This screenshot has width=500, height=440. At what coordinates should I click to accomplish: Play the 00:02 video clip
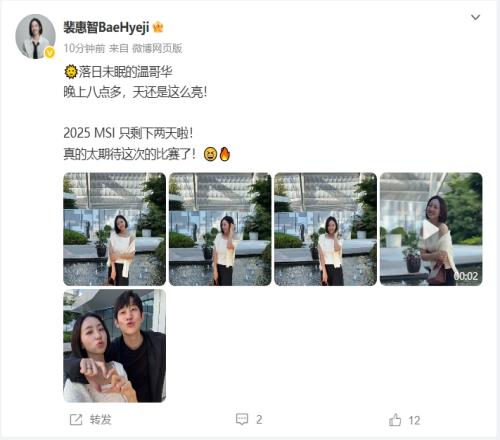[x=431, y=229]
